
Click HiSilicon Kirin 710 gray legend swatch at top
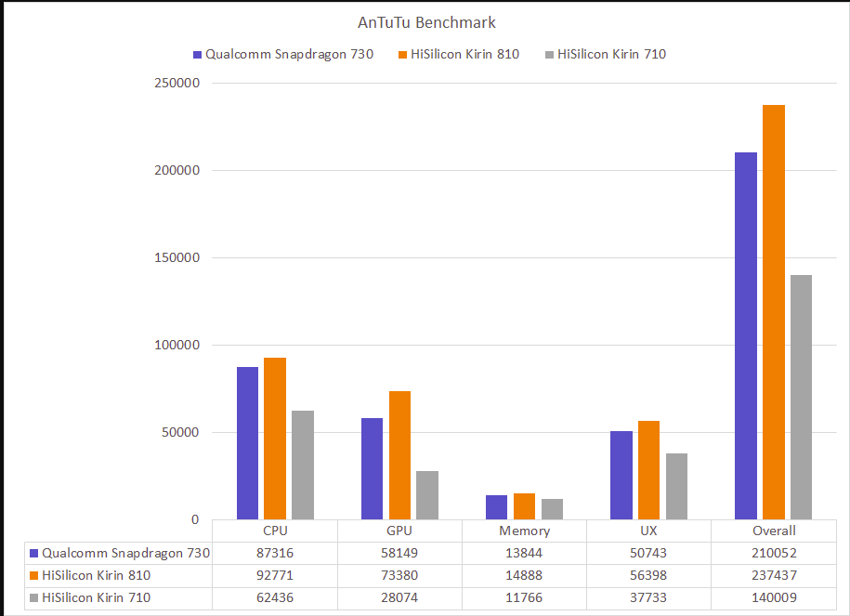(550, 54)
